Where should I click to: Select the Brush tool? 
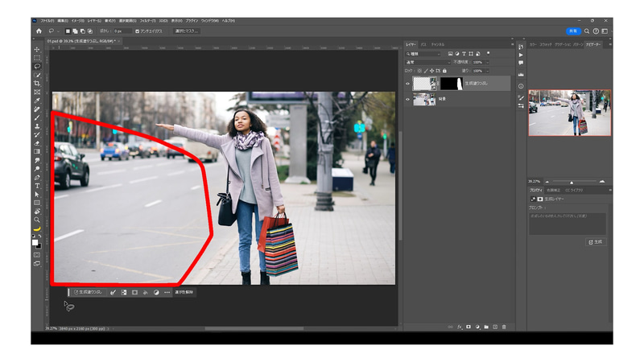click(37, 117)
